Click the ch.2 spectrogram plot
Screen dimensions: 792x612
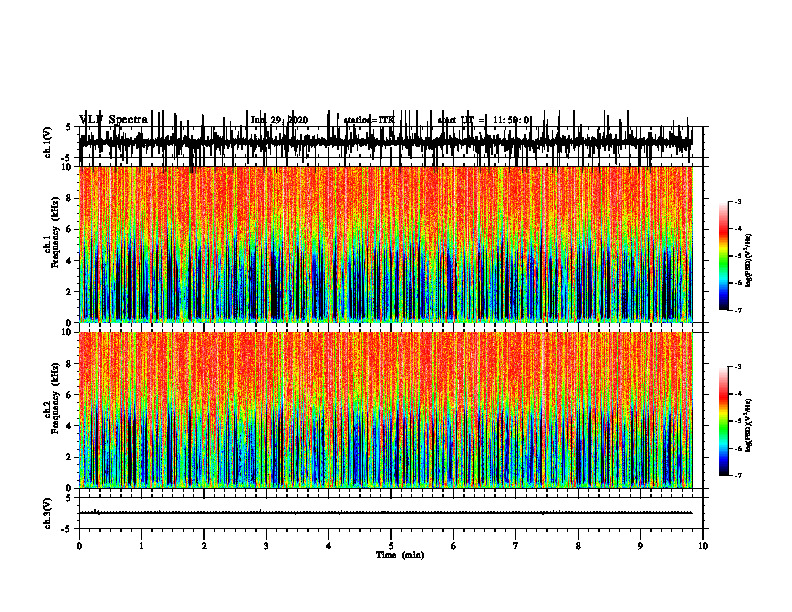385,410
